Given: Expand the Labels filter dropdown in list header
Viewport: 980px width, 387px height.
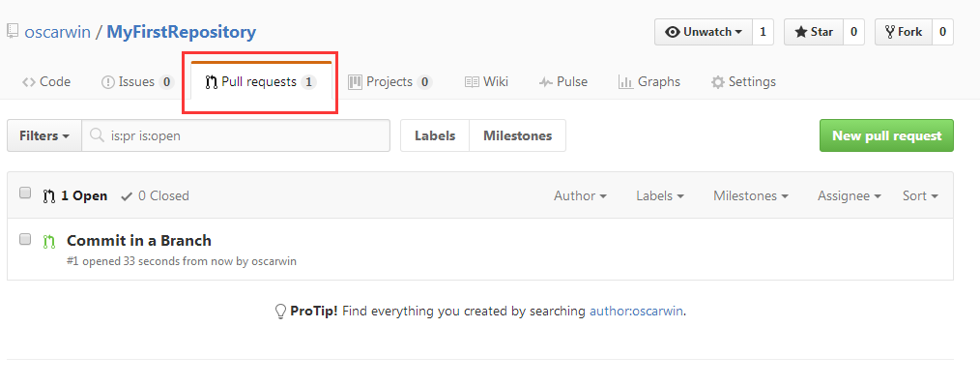Looking at the screenshot, I should click(x=660, y=195).
